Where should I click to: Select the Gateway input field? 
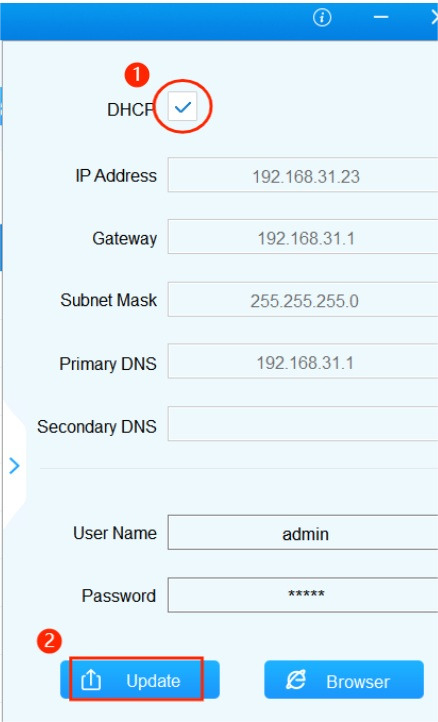pos(303,237)
